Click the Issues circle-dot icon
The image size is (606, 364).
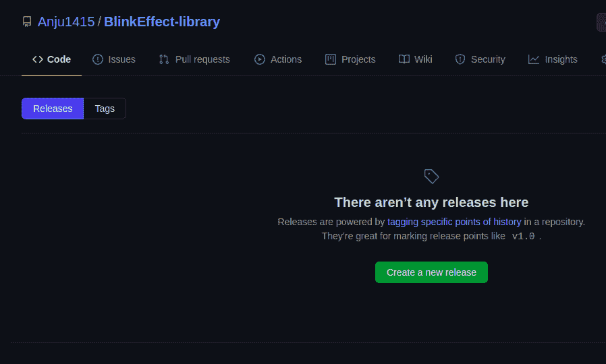98,59
